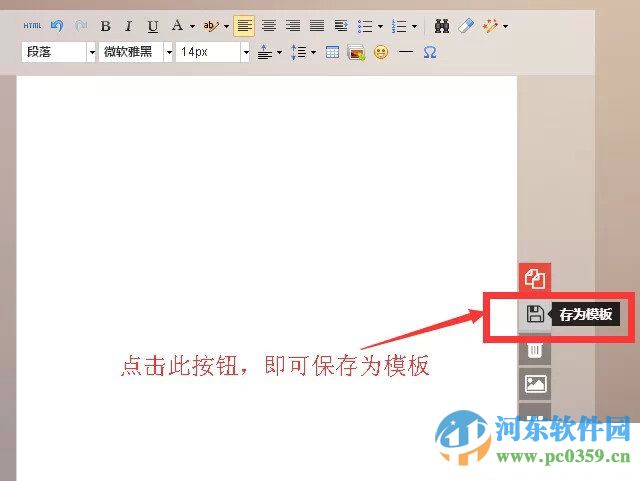
Task: Toggle bold formatting
Action: point(105,26)
